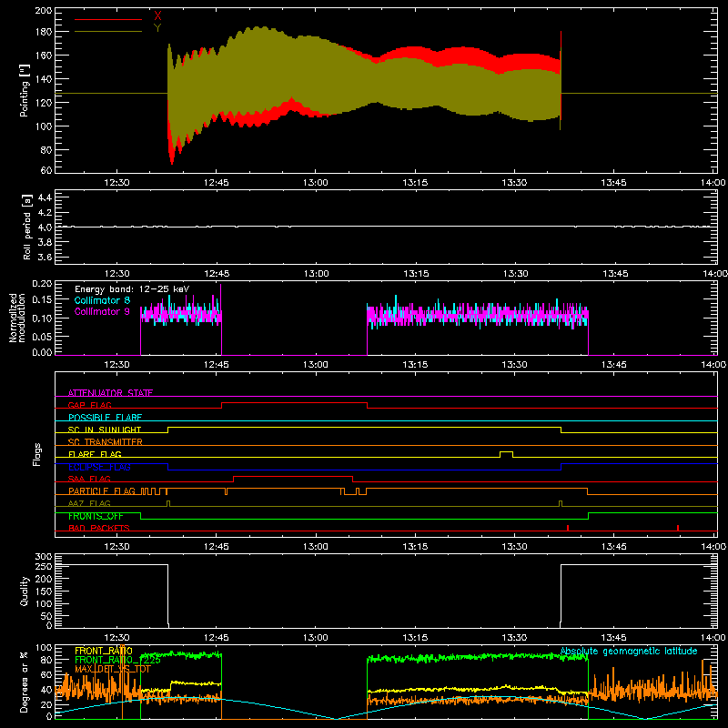
Task: Select the PARTICLE_FLAG label
Action: click(x=102, y=491)
